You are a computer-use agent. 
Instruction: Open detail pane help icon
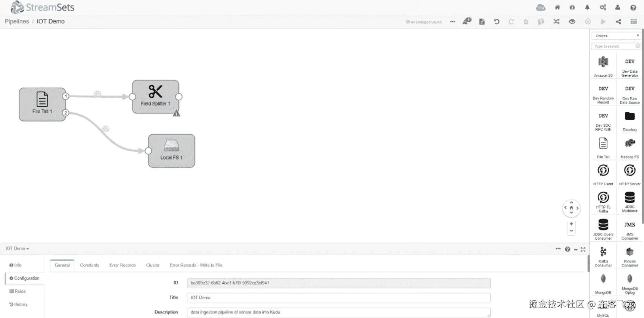[567, 249]
